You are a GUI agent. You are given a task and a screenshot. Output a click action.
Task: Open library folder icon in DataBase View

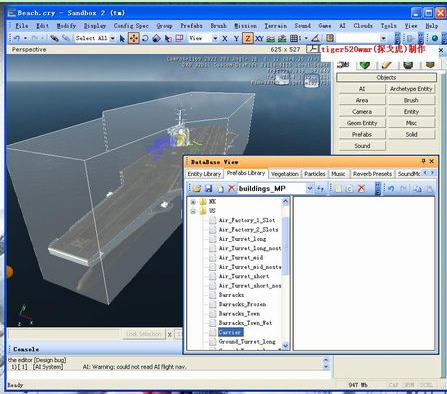coord(197,188)
